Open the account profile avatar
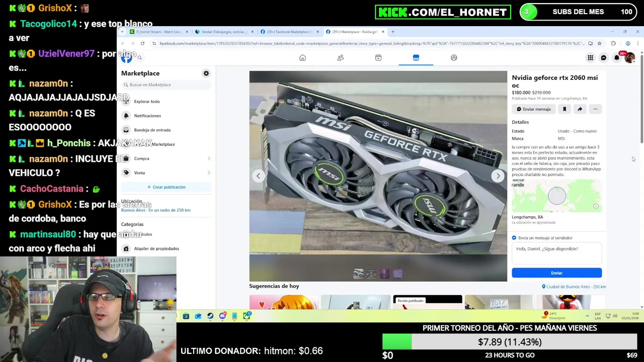 (629, 58)
